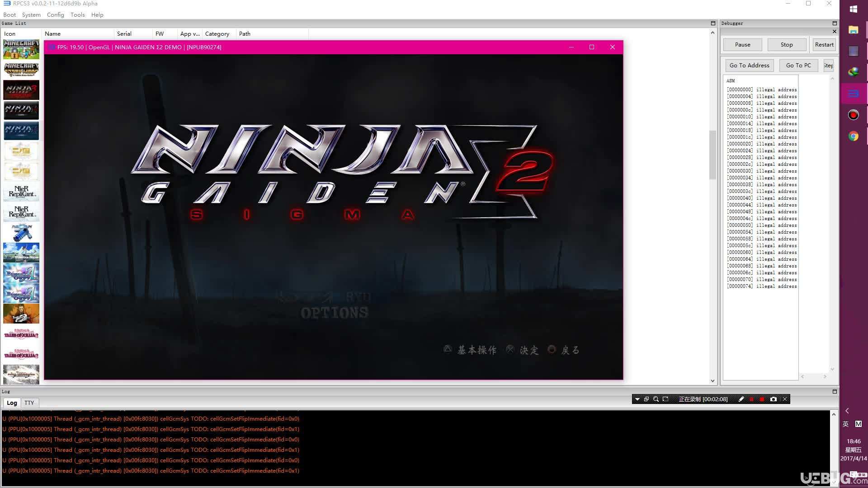
Task: Click Go To PC in debugger panel
Action: tap(798, 65)
